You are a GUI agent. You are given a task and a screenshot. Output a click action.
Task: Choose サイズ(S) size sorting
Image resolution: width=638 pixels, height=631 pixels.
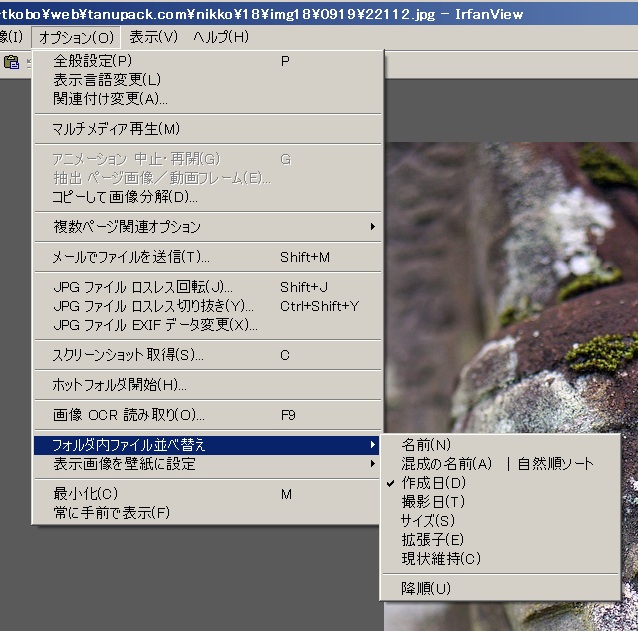pos(428,521)
